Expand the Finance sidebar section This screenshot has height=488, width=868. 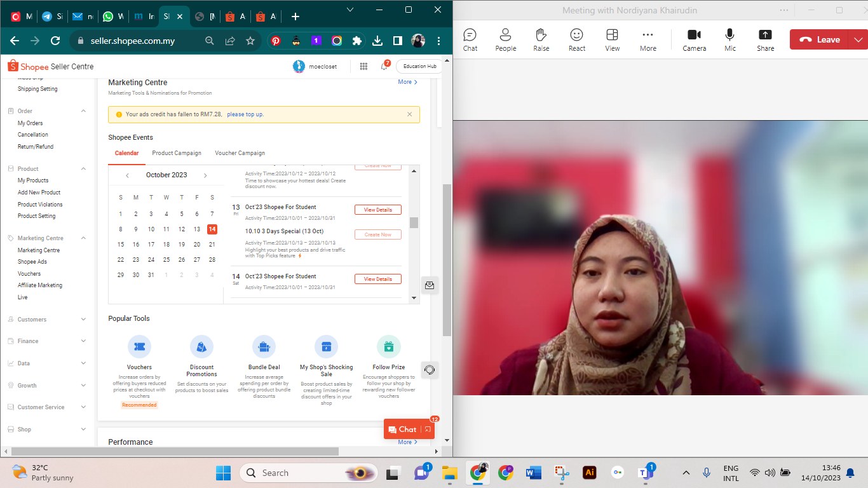[83, 341]
